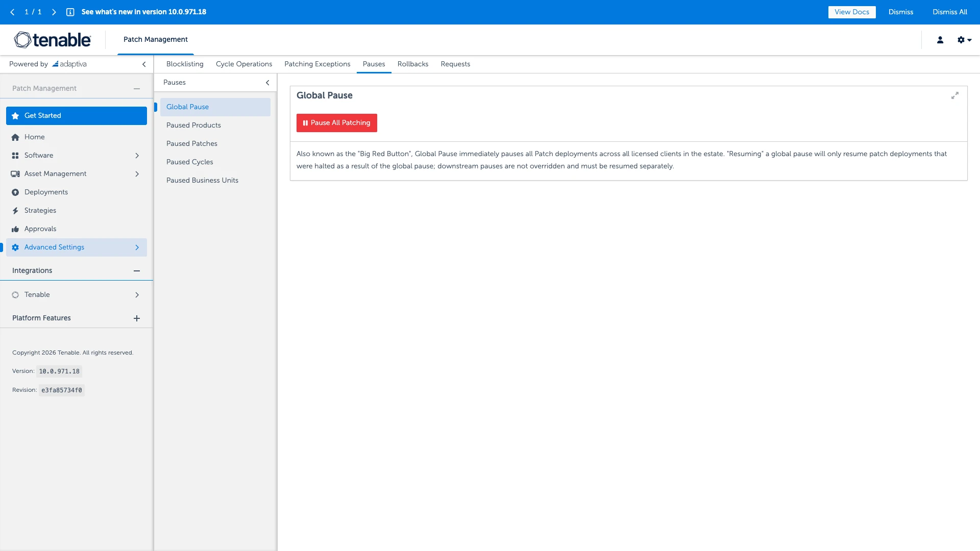
Task: Click the Software grid icon
Action: (15, 156)
